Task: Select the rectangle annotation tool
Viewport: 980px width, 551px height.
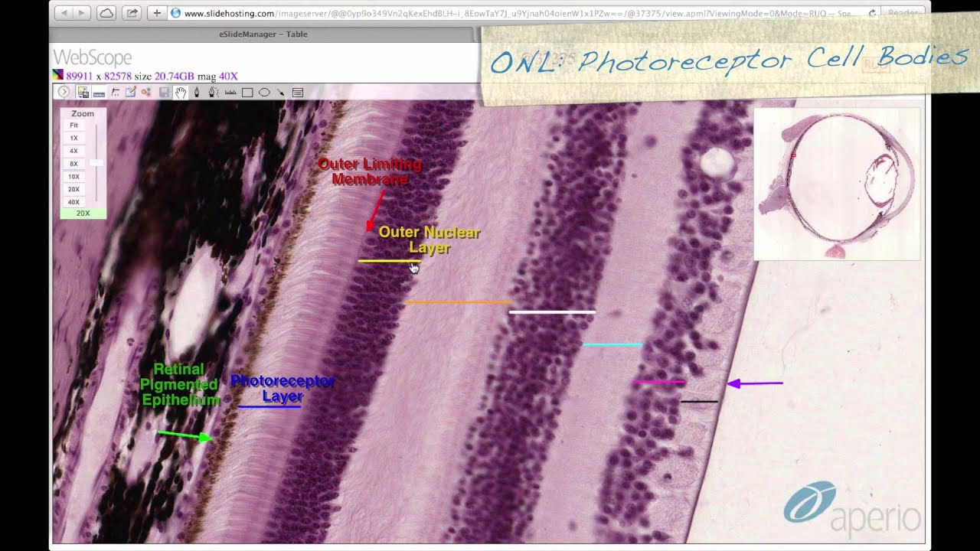Action: click(247, 93)
